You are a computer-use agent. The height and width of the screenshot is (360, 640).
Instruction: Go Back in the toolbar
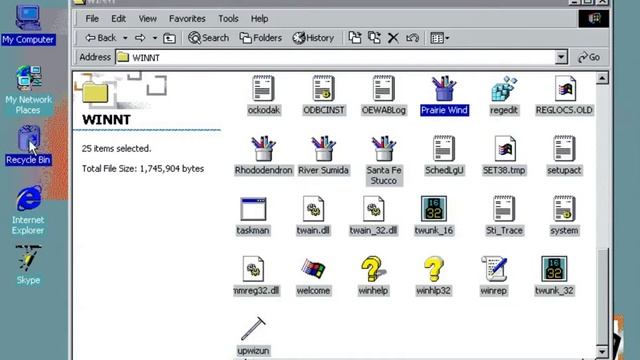coord(100,38)
